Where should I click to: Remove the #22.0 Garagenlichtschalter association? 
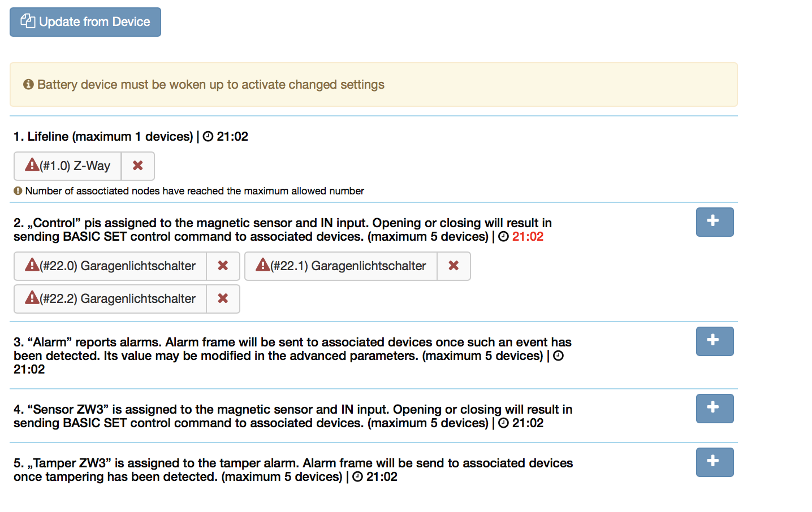[223, 266]
